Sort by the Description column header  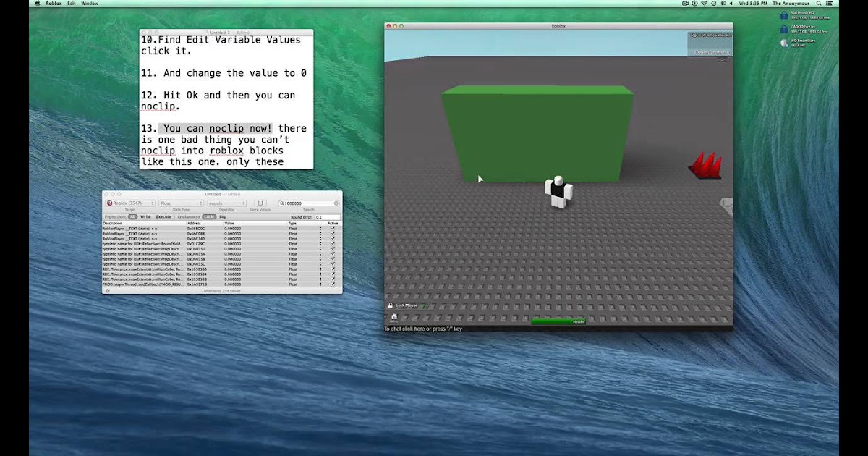tap(143, 223)
